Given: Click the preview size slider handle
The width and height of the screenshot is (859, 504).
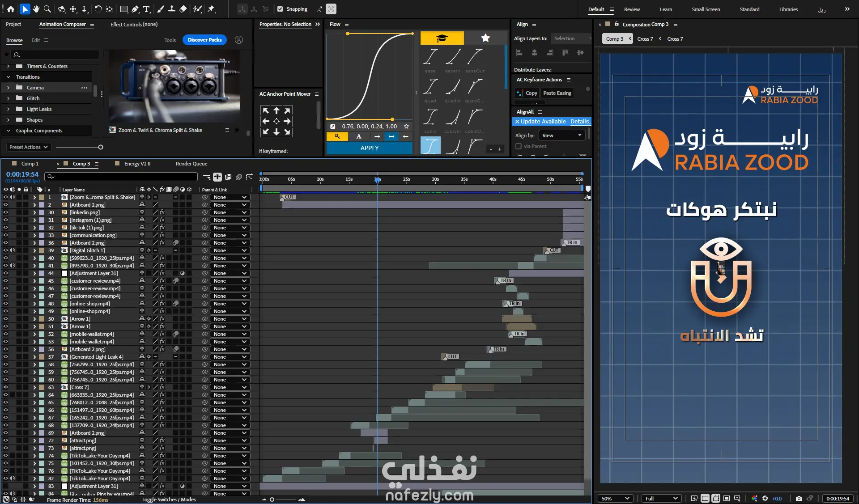Looking at the screenshot, I should coord(101,147).
